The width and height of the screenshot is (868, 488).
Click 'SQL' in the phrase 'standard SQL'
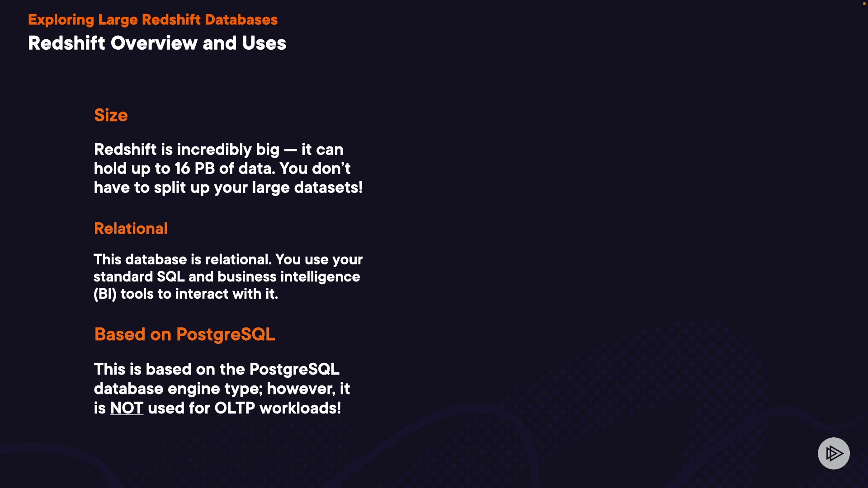click(x=170, y=277)
